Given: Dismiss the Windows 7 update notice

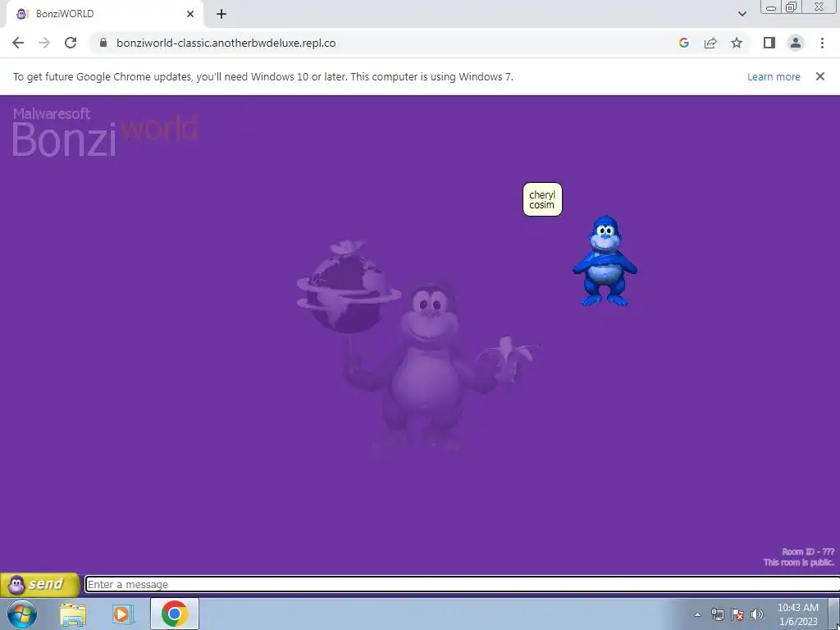Looking at the screenshot, I should 820,76.
